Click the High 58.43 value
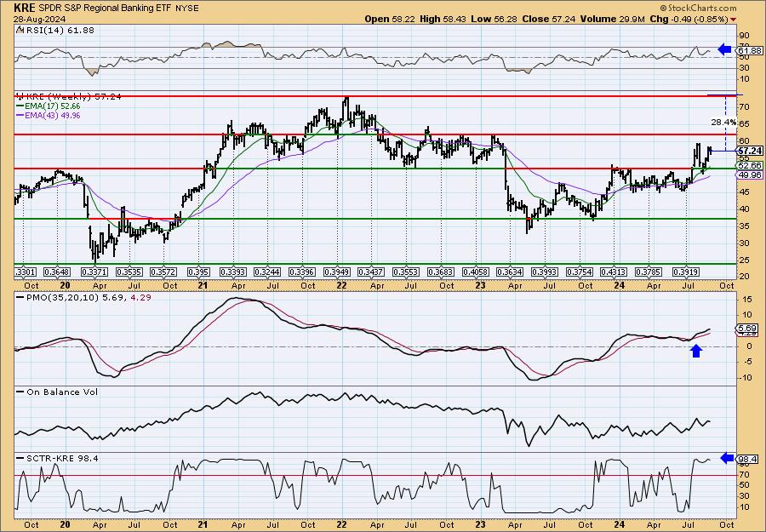This screenshot has width=766, height=532. (x=443, y=19)
